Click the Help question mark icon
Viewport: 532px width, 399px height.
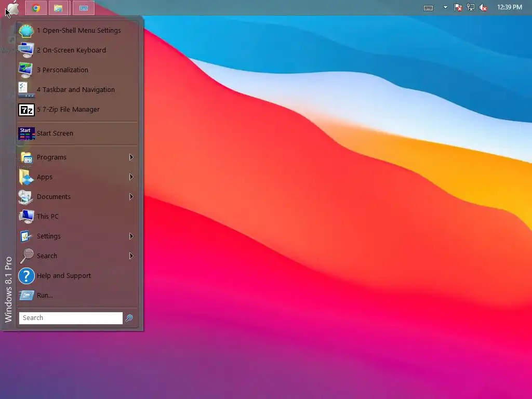pos(26,276)
